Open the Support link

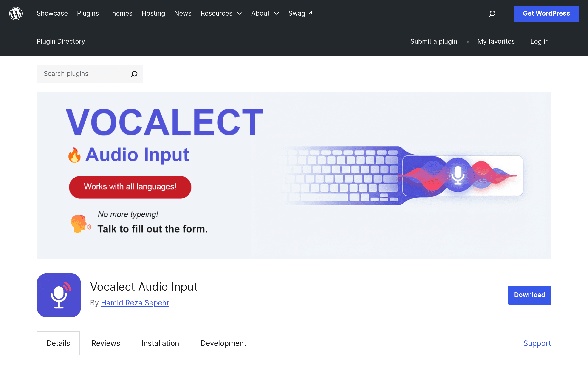[x=537, y=343]
